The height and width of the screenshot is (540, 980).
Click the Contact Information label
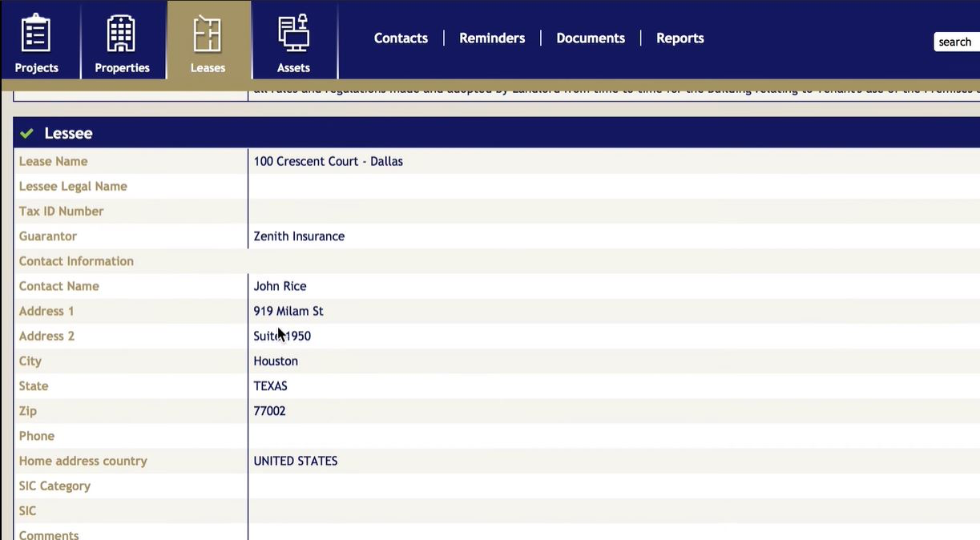[76, 261]
